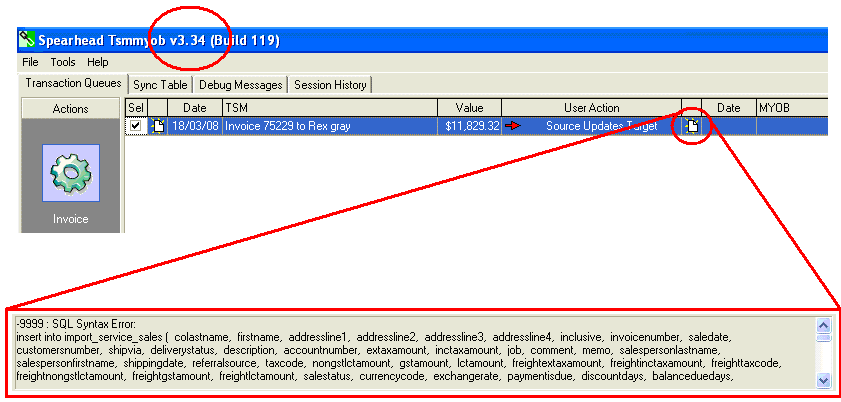The height and width of the screenshot is (402, 841).
Task: Click the red arrow in User Action cell
Action: click(513, 126)
